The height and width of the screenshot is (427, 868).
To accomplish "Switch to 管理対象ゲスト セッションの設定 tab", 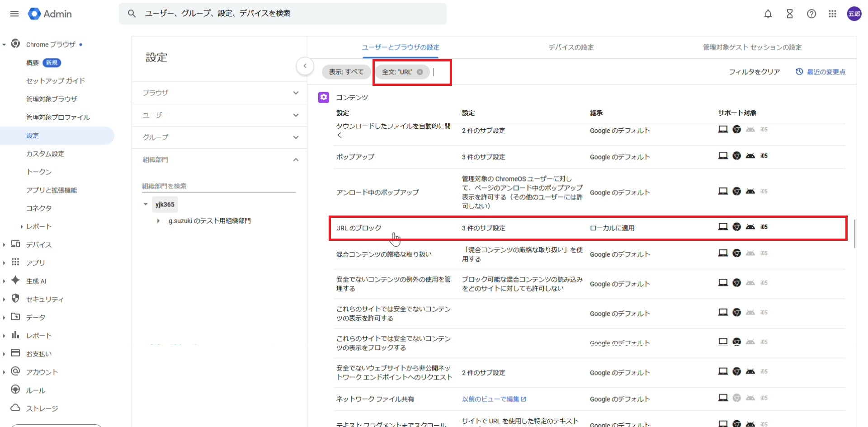I will point(752,47).
